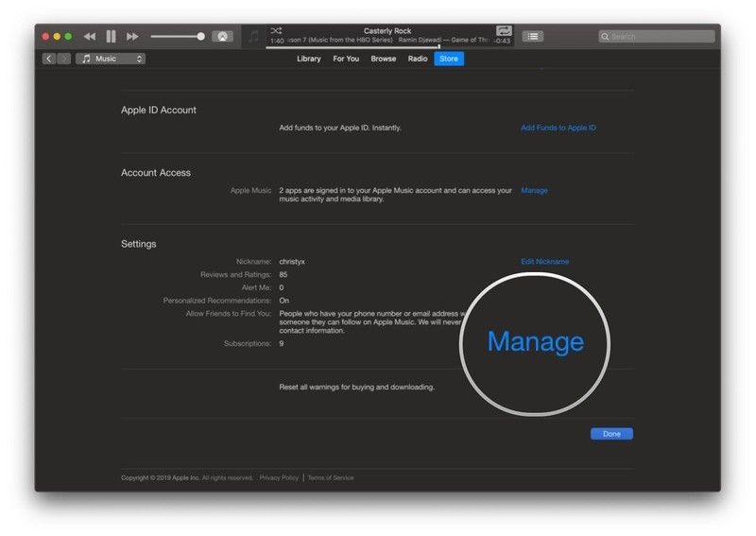The height and width of the screenshot is (536, 756).
Task: Close the iTunes window
Action: coord(45,37)
